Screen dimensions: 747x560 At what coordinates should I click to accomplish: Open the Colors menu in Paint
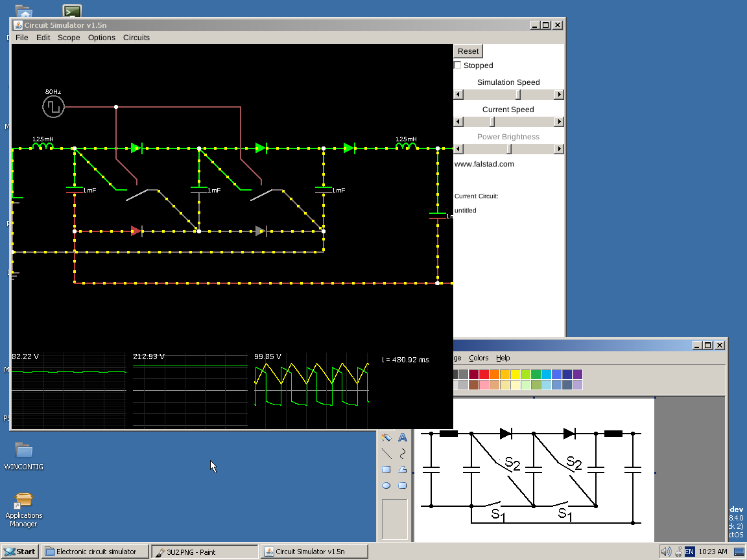click(x=479, y=358)
